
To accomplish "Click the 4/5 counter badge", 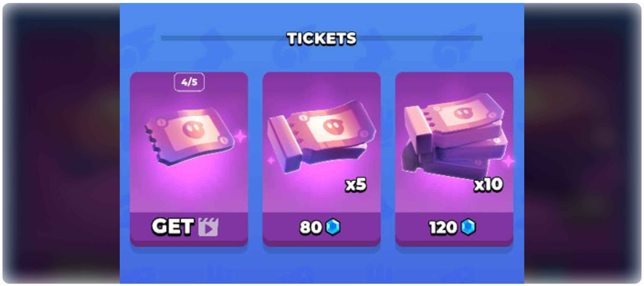I will 189,82.
